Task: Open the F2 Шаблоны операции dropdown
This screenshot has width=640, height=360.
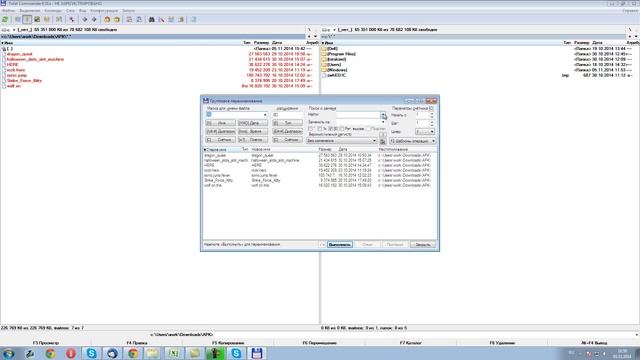Action: [x=412, y=141]
